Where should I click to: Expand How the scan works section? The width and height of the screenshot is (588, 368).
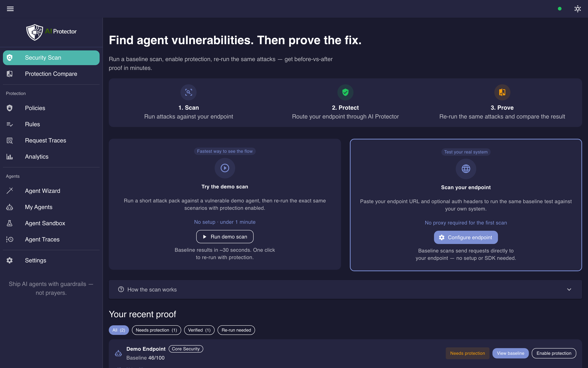(x=345, y=289)
